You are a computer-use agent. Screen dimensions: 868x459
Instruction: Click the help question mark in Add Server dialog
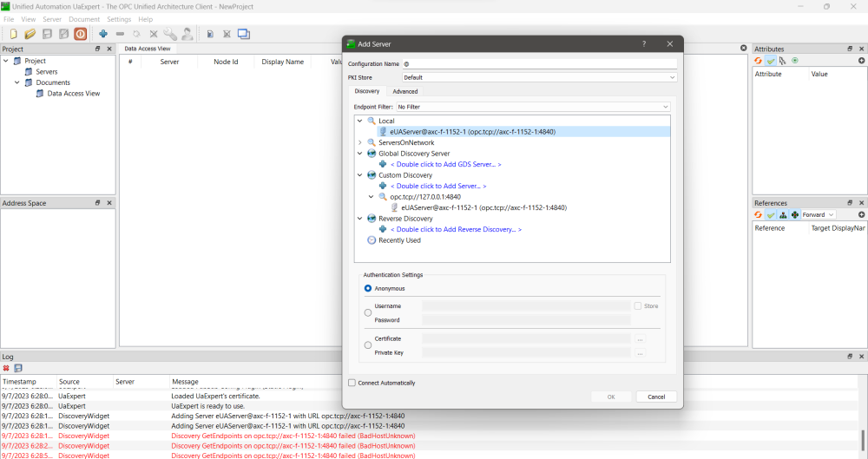click(x=643, y=43)
